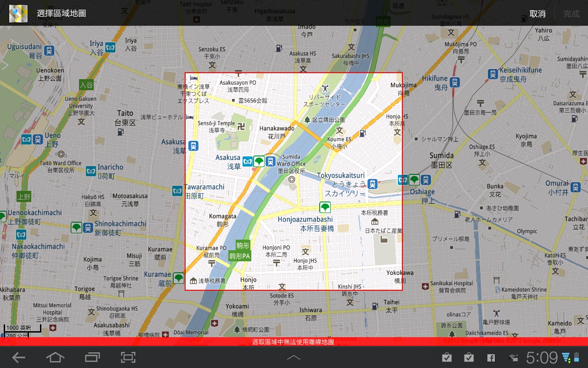Tap the Keiseihikifune station icon
588x368 pixels.
[x=492, y=74]
